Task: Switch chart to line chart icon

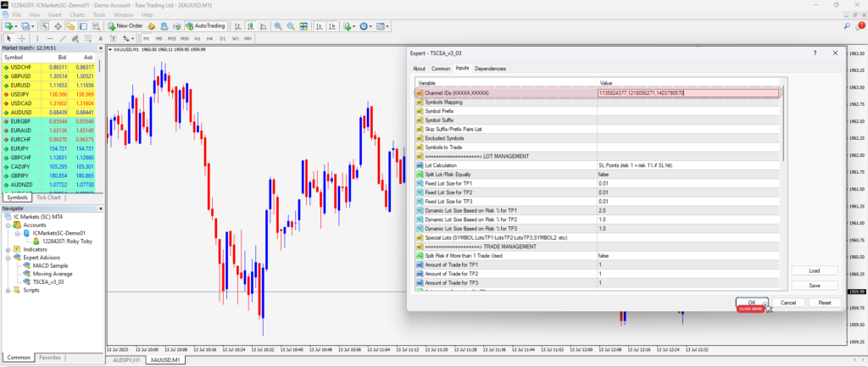Action: point(263,26)
